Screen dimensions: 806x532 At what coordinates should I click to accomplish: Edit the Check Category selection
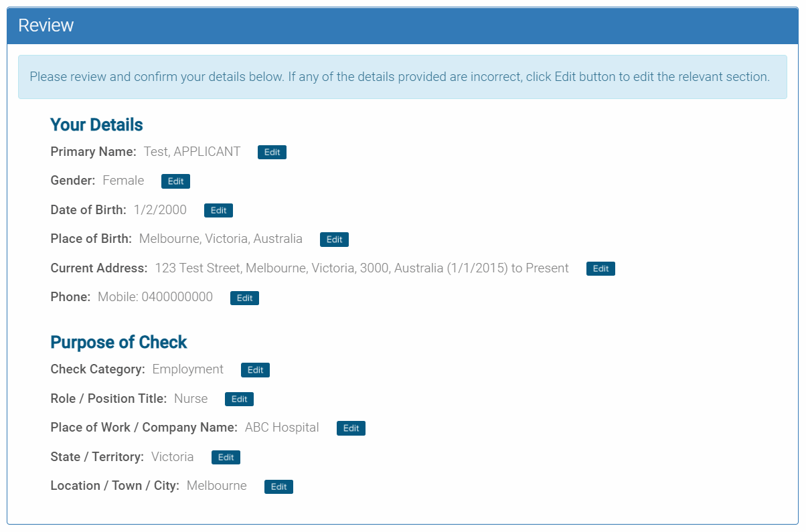(255, 369)
